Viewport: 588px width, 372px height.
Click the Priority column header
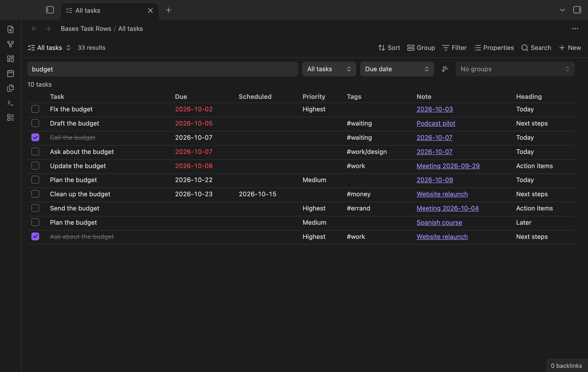click(x=314, y=96)
